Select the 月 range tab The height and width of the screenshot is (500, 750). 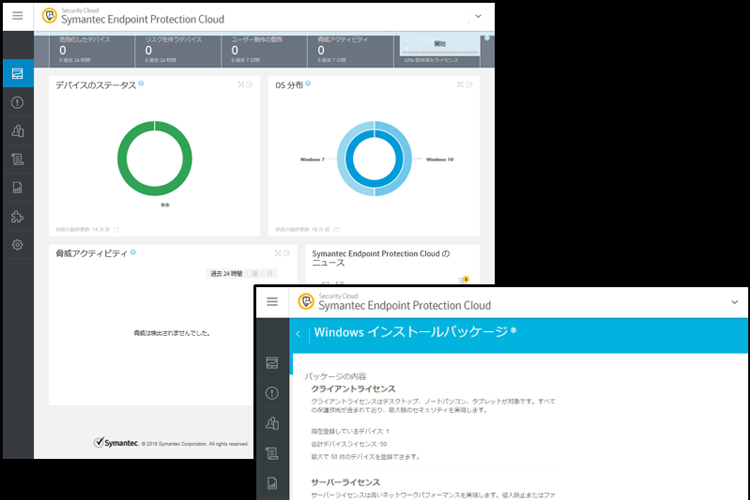[x=270, y=274]
